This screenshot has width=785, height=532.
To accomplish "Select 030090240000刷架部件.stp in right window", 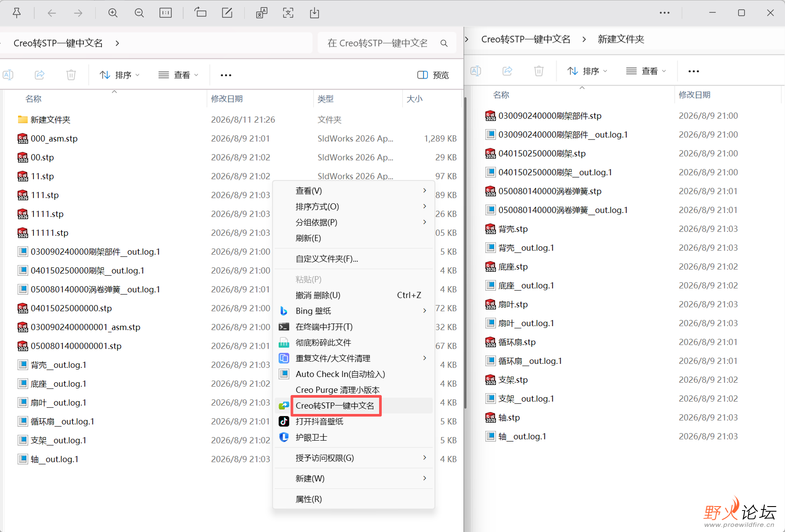I will (x=550, y=115).
